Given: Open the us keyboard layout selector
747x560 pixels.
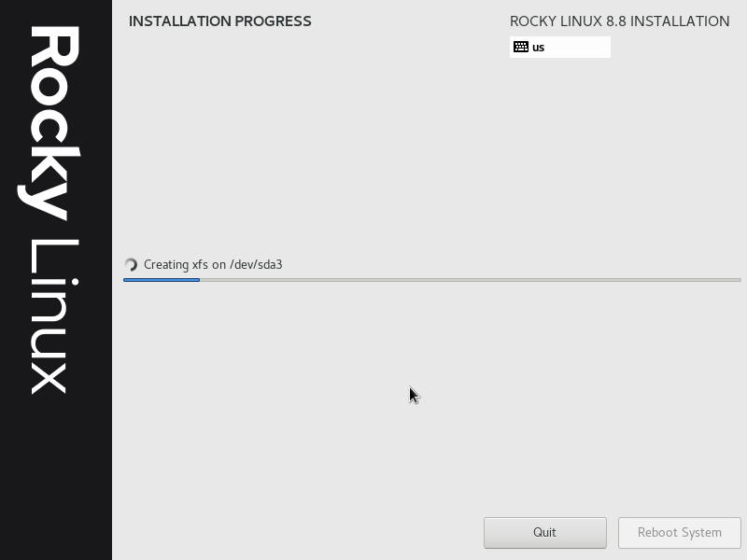Looking at the screenshot, I should tap(559, 48).
